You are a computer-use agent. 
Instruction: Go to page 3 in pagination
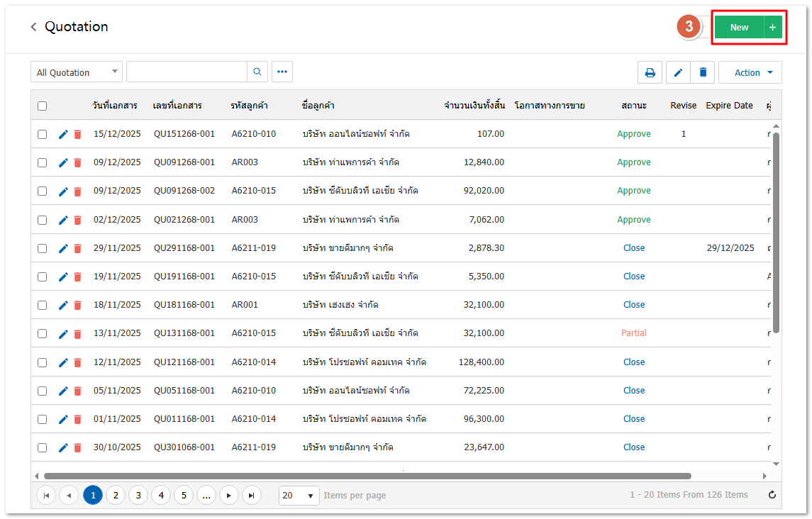(138, 495)
